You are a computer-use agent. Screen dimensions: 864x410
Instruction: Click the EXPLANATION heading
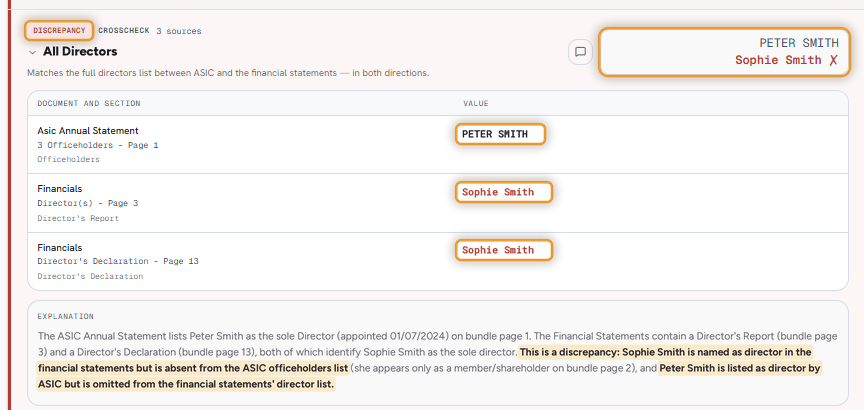coord(66,317)
